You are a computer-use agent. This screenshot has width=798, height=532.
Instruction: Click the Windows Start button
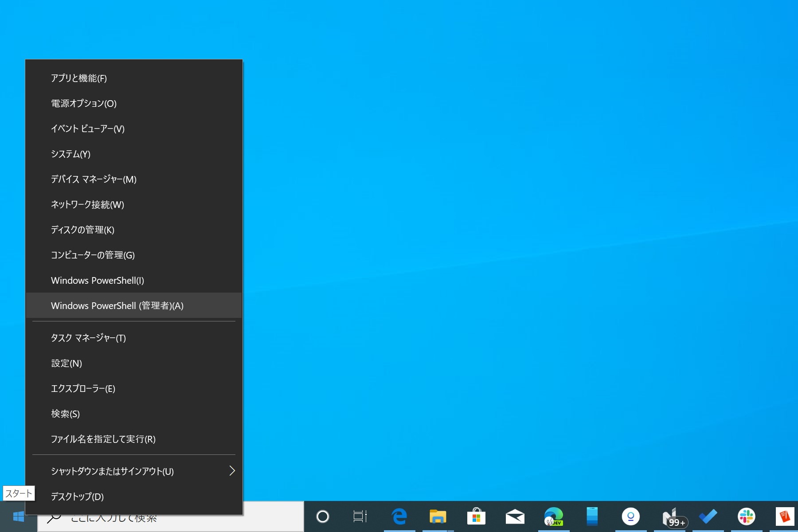(x=18, y=516)
